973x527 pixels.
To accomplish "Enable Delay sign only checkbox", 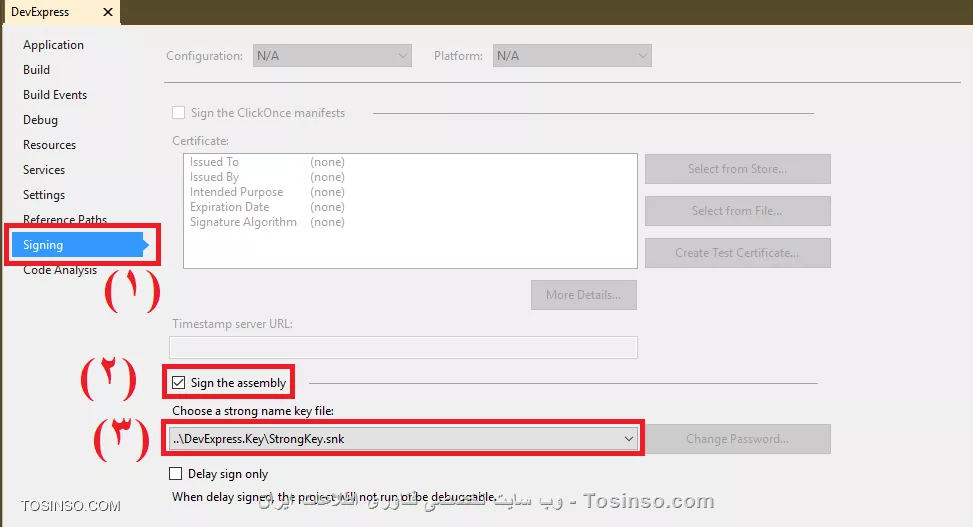I will 176,474.
